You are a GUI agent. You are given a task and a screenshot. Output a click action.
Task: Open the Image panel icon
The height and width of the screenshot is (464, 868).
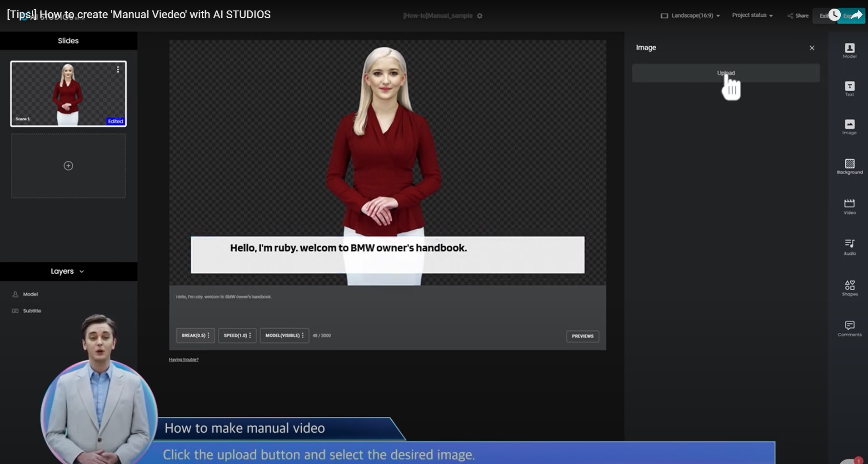[x=849, y=127]
